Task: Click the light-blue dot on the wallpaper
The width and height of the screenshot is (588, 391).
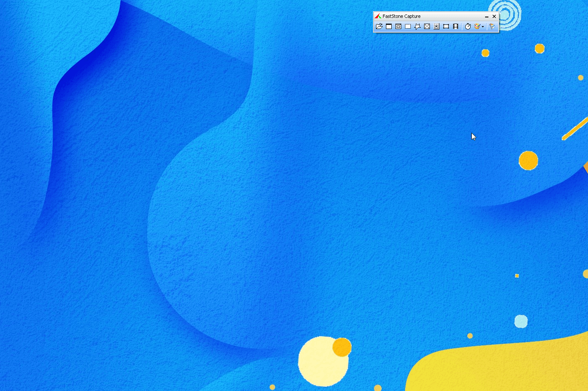Action: coord(521,321)
